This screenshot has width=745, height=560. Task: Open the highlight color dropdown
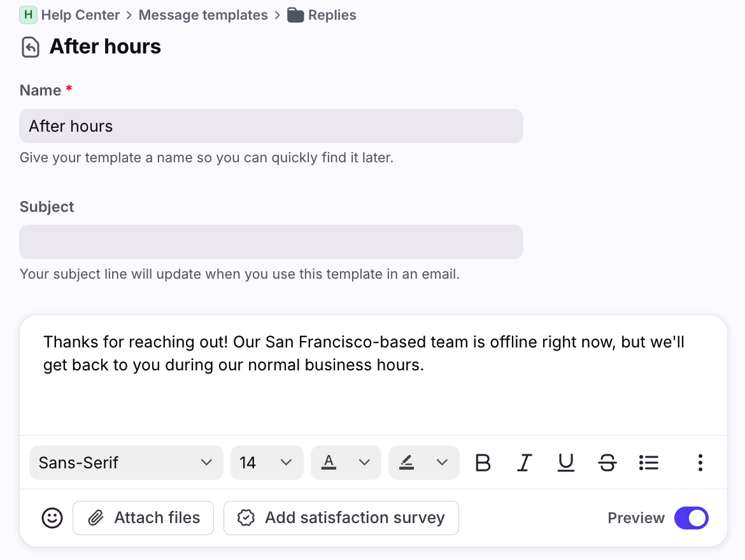423,463
